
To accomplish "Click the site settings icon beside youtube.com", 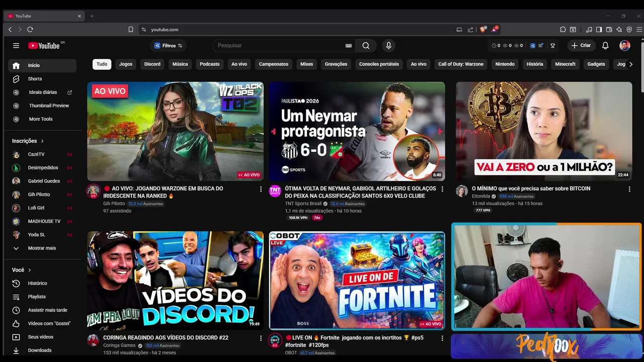I will pyautogui.click(x=144, y=30).
